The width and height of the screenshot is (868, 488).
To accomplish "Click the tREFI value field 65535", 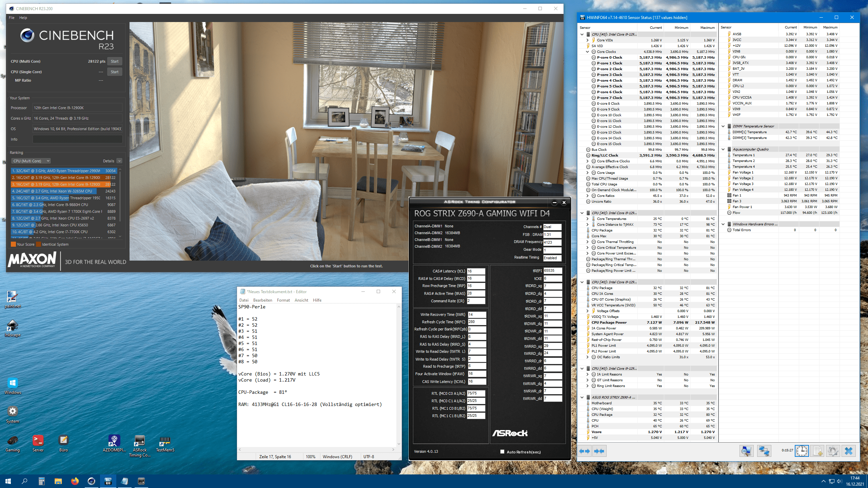I will pyautogui.click(x=553, y=270).
